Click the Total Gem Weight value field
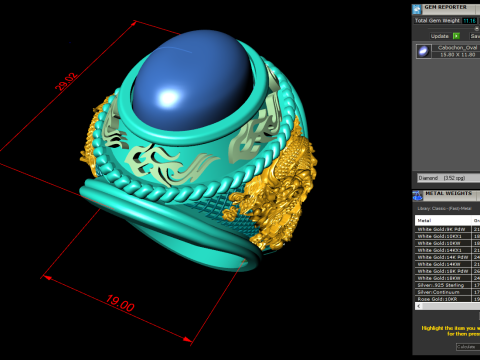 tap(469, 21)
